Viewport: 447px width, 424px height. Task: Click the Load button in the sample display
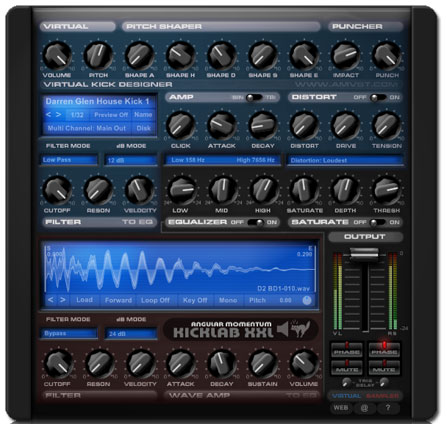point(84,300)
